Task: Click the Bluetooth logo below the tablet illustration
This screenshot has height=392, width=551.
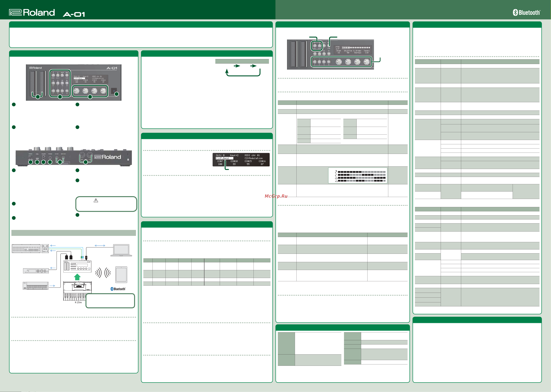Action: (118, 289)
